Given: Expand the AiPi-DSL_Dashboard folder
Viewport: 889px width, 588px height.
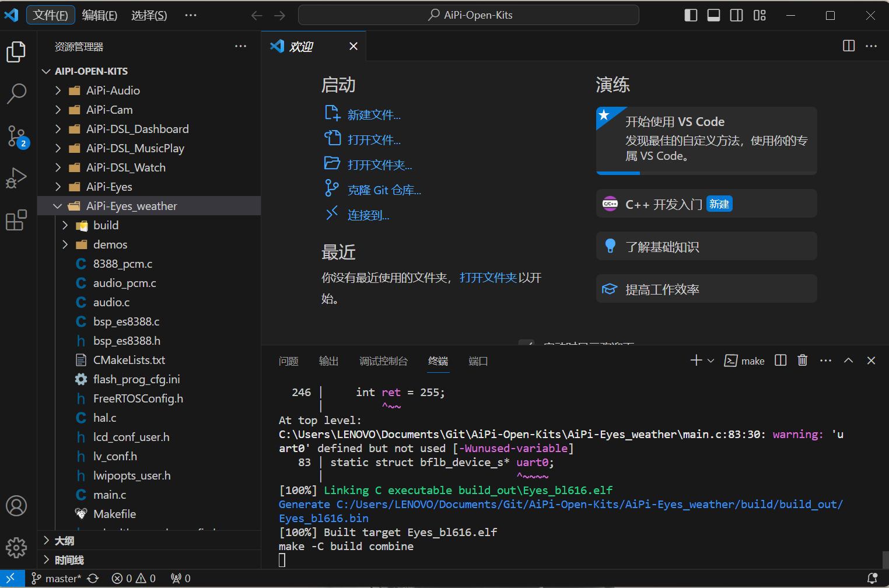Looking at the screenshot, I should pyautogui.click(x=149, y=129).
